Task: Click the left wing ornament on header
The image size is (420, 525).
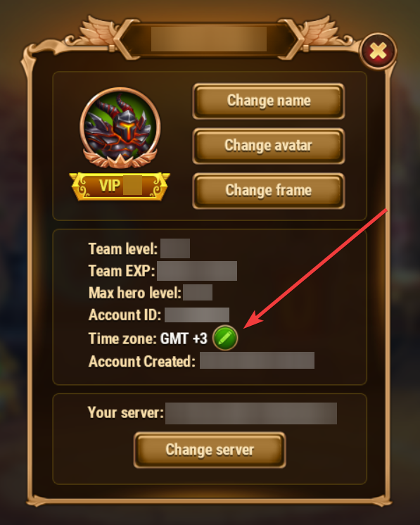Action: [x=97, y=32]
